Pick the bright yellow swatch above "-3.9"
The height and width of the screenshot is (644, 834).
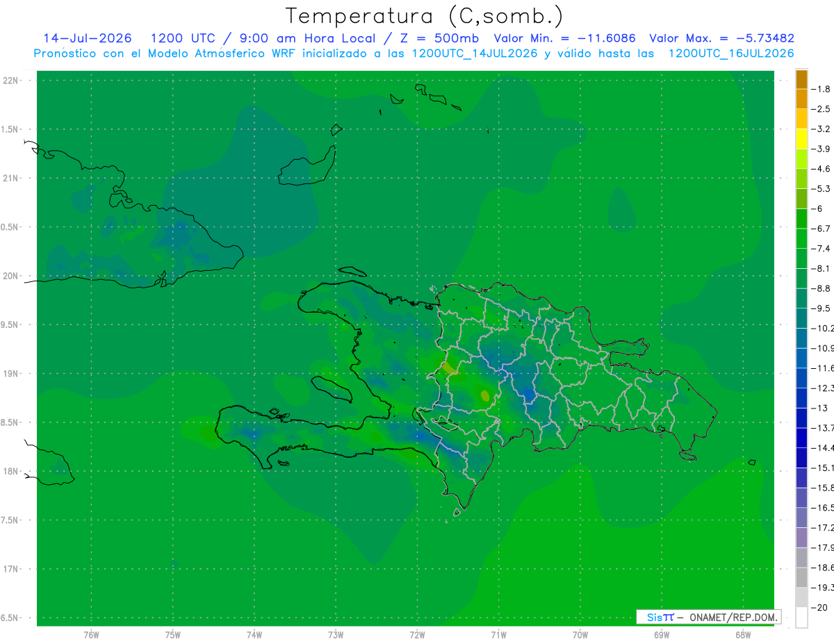click(801, 139)
